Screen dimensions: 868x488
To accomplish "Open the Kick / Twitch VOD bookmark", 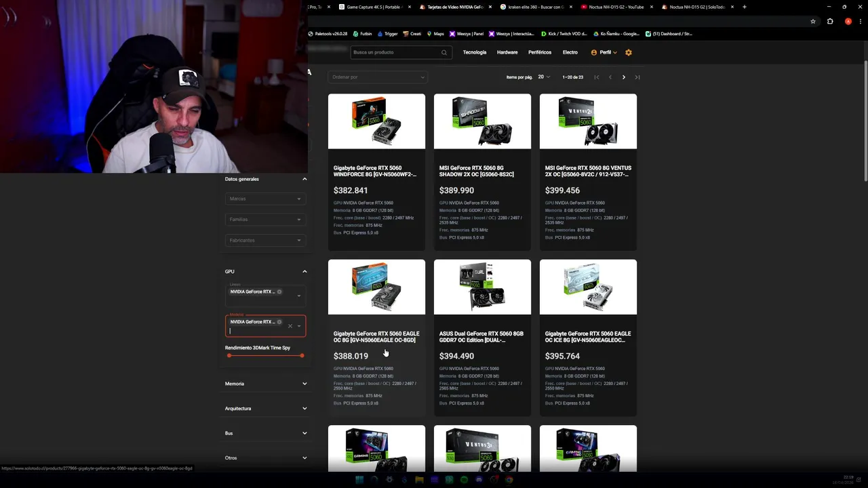I will pyautogui.click(x=564, y=33).
